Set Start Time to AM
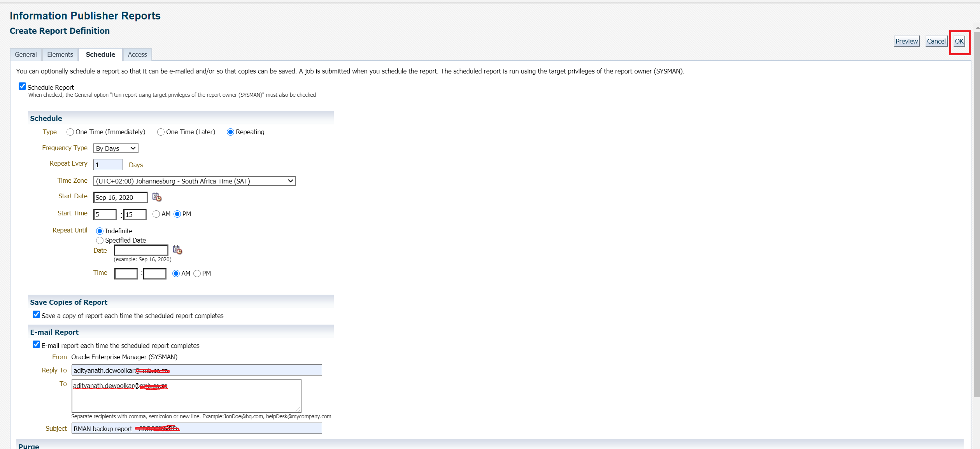Image resolution: width=980 pixels, height=449 pixels. (x=156, y=214)
